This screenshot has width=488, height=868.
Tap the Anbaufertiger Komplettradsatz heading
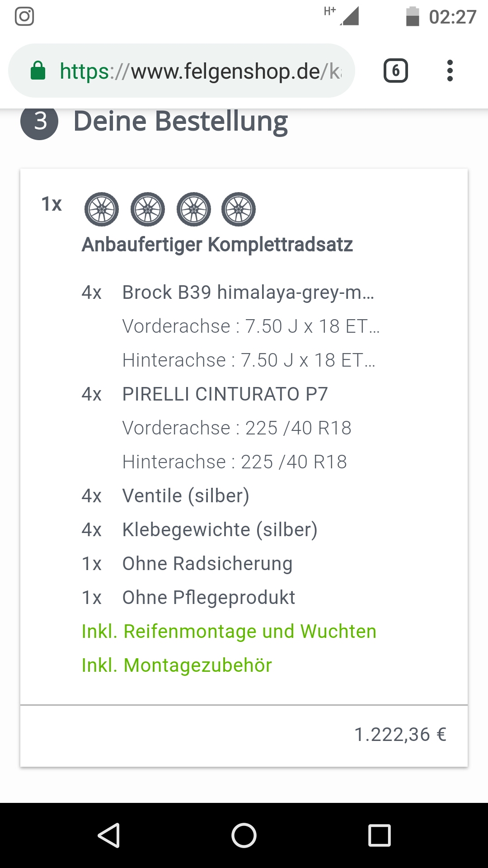217,245
